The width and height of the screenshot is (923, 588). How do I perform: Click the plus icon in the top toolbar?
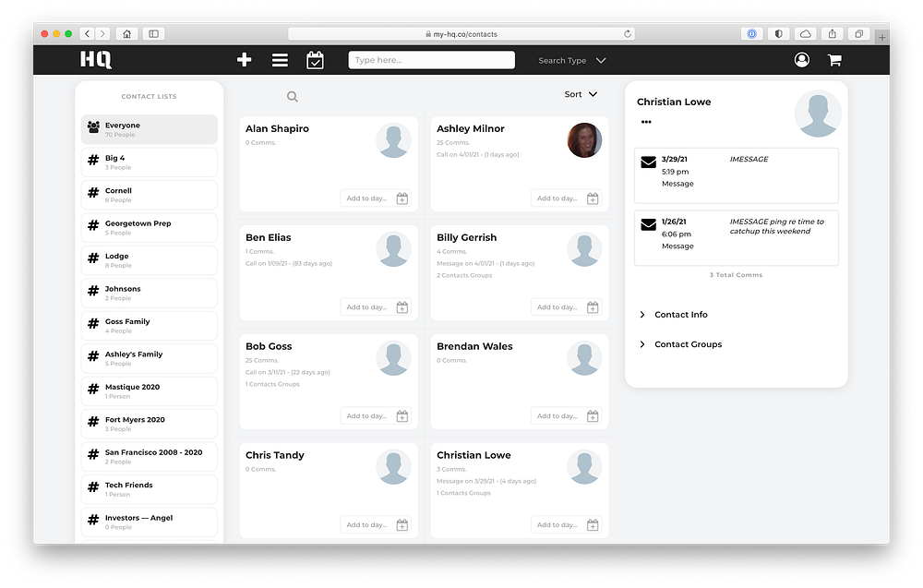click(244, 59)
